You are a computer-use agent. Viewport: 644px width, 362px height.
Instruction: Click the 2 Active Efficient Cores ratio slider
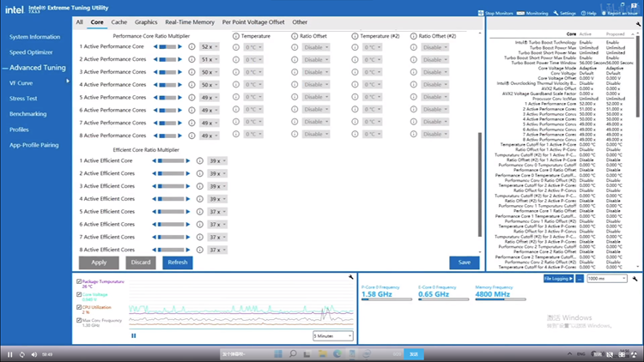171,173
